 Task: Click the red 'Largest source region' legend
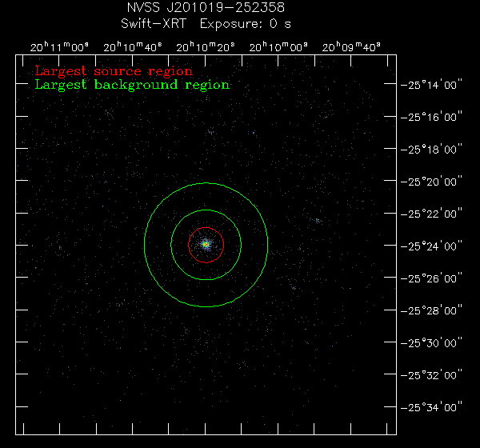pos(114,71)
